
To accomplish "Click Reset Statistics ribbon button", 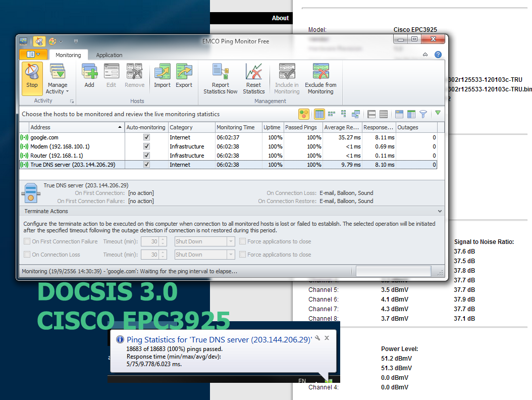I will click(253, 79).
